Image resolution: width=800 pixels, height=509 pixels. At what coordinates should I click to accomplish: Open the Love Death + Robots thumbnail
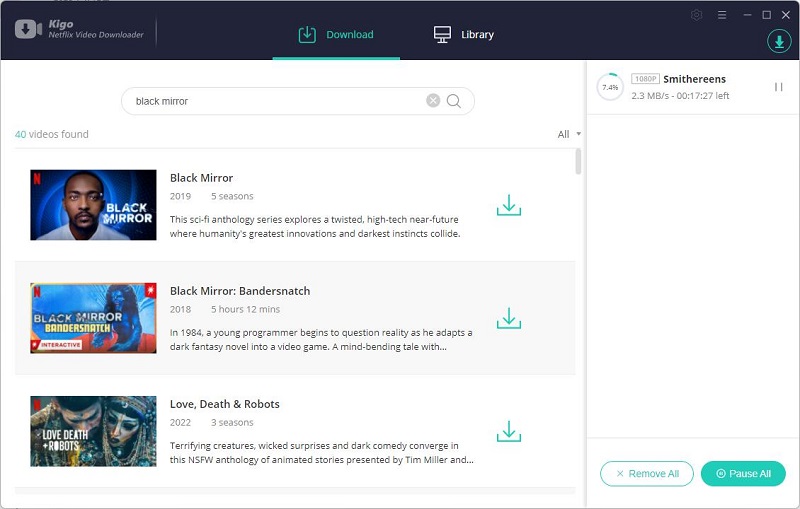click(93, 431)
